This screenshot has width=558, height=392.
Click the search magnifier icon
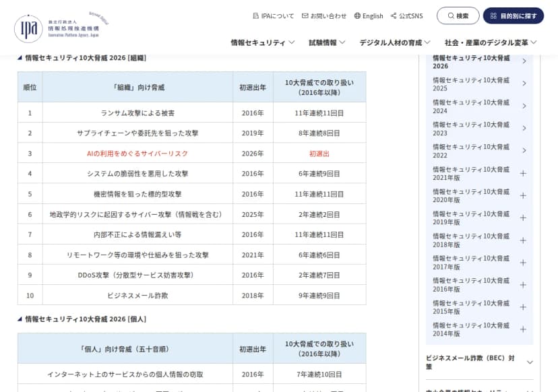click(451, 15)
